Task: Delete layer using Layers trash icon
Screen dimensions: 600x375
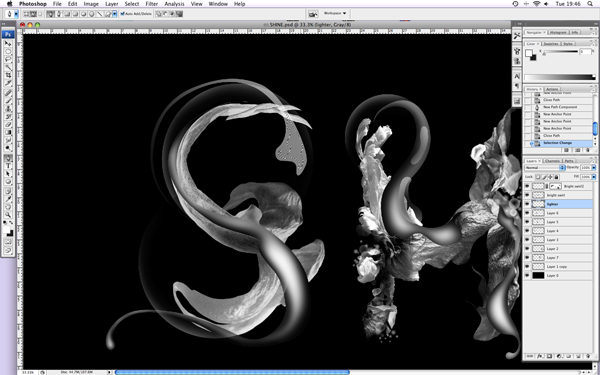Action: (x=587, y=356)
